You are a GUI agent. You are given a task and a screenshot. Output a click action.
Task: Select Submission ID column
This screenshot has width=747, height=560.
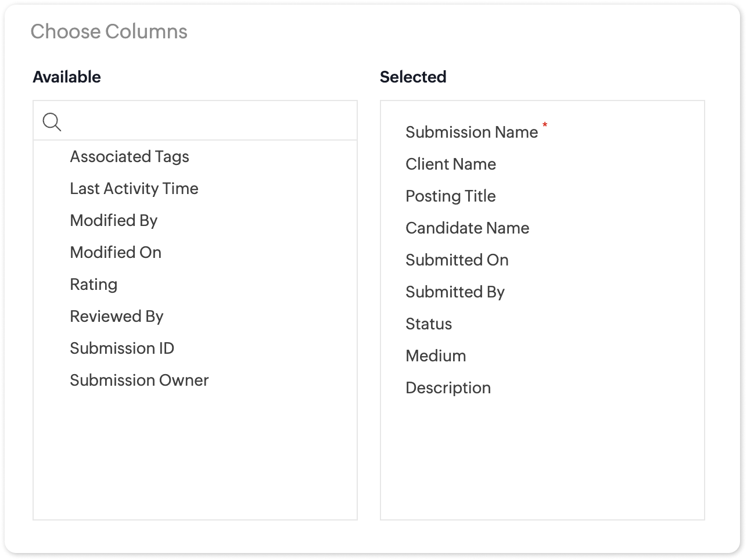coord(122,349)
